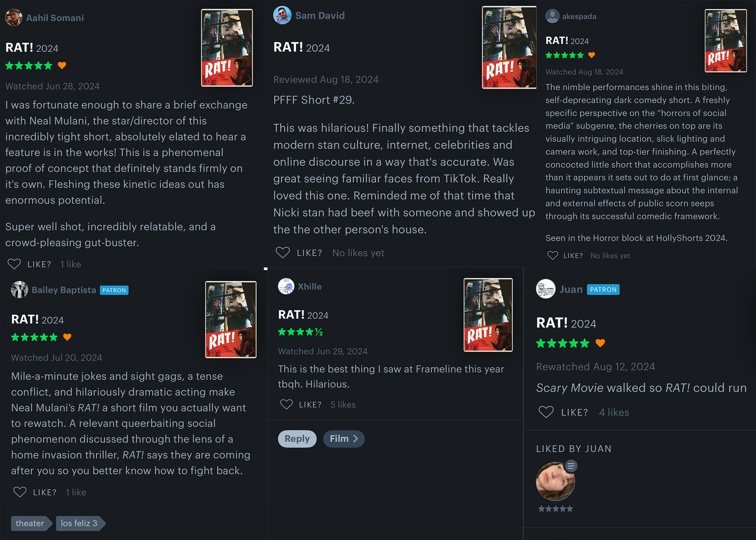This screenshot has height=540, width=756.
Task: Toggle the like heart on akespada's review
Action: (x=553, y=256)
